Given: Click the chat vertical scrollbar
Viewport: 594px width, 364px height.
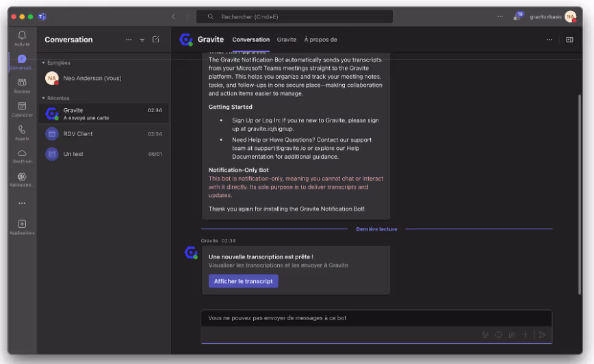Looking at the screenshot, I should coord(579,194).
